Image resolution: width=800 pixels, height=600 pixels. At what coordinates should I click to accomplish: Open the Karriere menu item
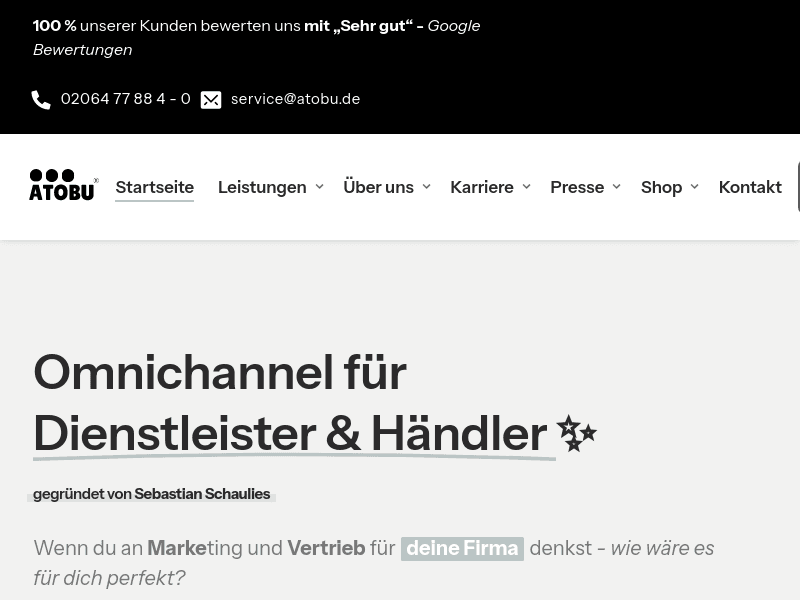[x=481, y=187]
